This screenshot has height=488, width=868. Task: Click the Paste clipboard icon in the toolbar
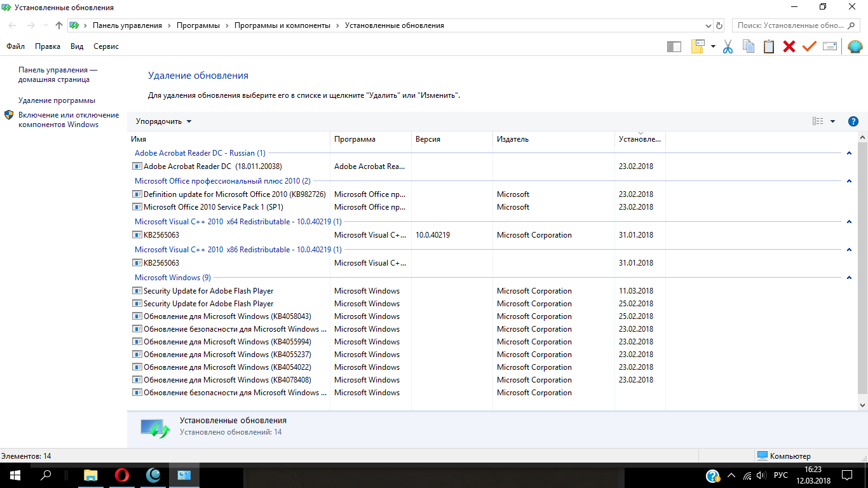pyautogui.click(x=769, y=46)
